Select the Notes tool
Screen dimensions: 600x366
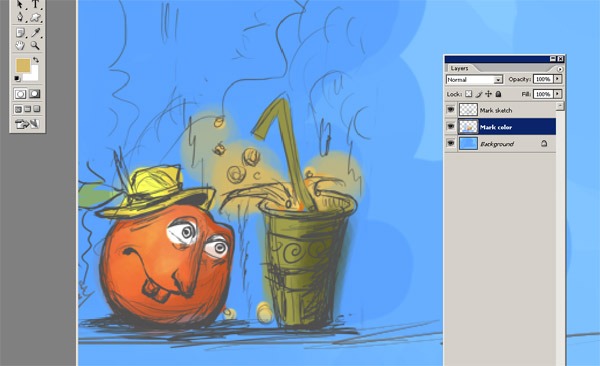click(20, 33)
